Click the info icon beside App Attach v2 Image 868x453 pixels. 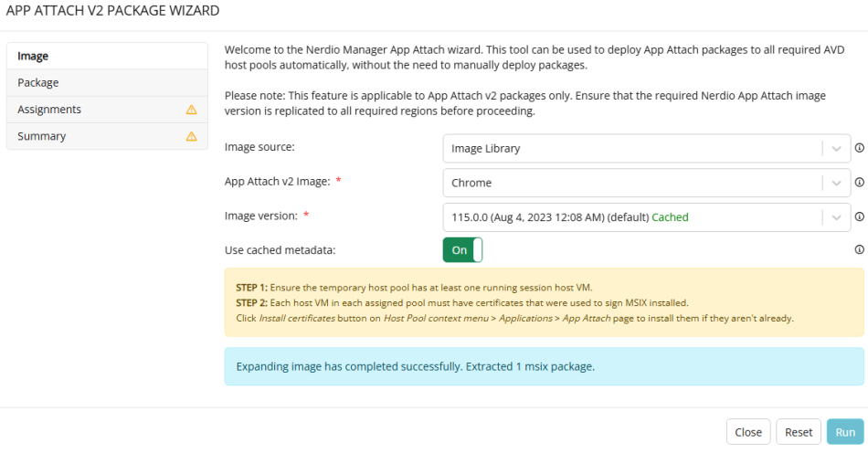[859, 182]
